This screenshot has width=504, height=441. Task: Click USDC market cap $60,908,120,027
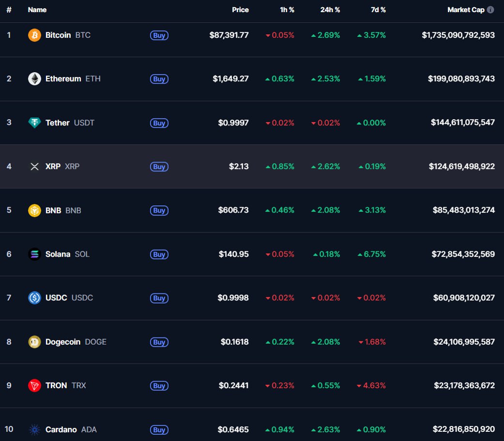tap(464, 298)
